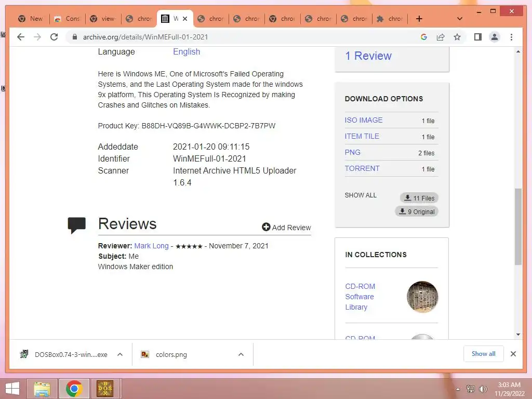The height and width of the screenshot is (399, 532).
Task: Click the English language link
Action: tap(187, 51)
